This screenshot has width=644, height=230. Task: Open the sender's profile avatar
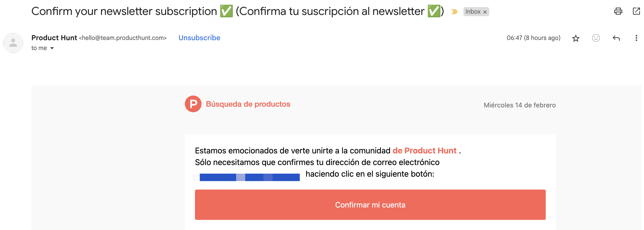pyautogui.click(x=13, y=43)
